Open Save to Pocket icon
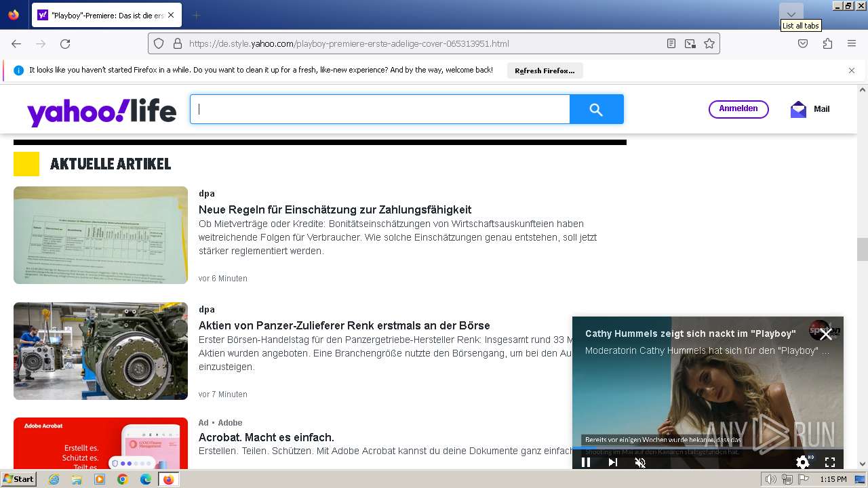The height and width of the screenshot is (488, 868). [x=803, y=43]
